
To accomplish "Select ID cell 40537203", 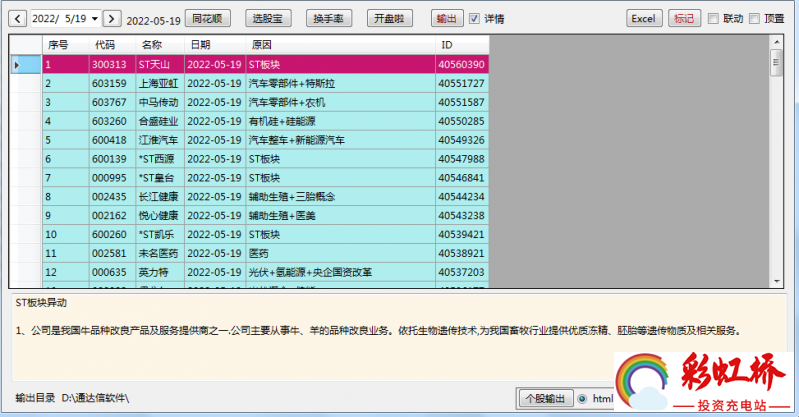I will click(x=462, y=272).
